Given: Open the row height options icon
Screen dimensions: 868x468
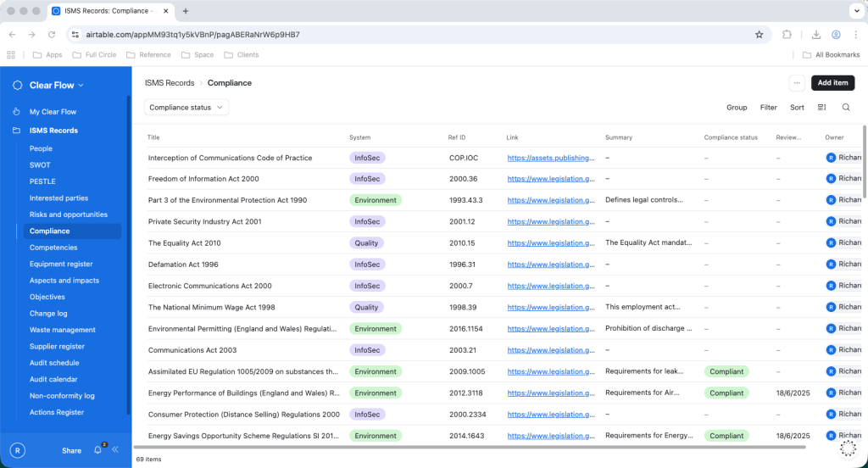Looking at the screenshot, I should [821, 108].
